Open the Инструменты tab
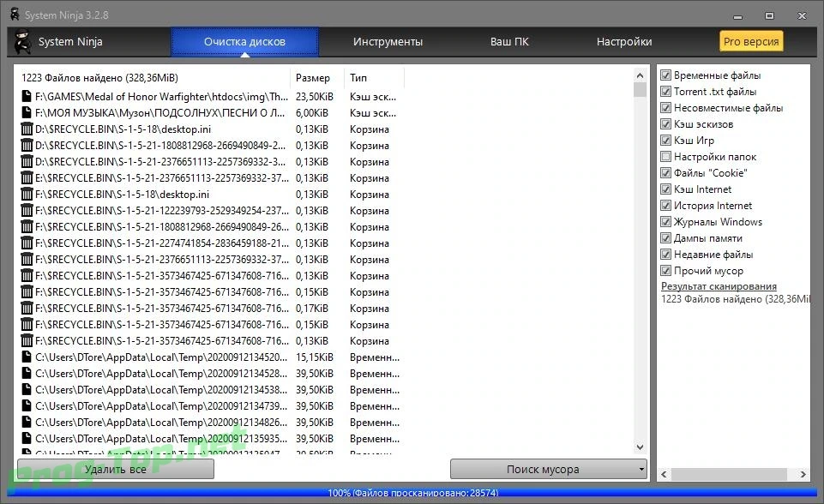This screenshot has width=824, height=504. coord(388,41)
